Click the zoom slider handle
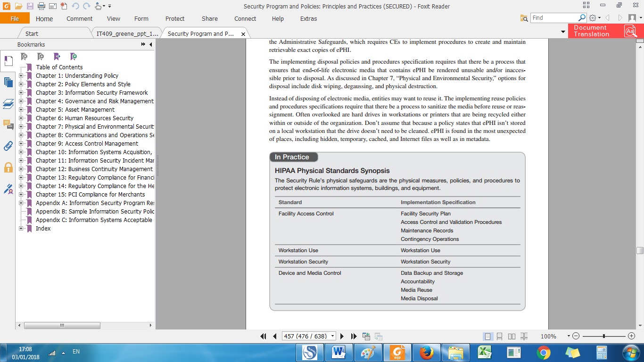Viewport: 644px width, 362px height. point(604,336)
